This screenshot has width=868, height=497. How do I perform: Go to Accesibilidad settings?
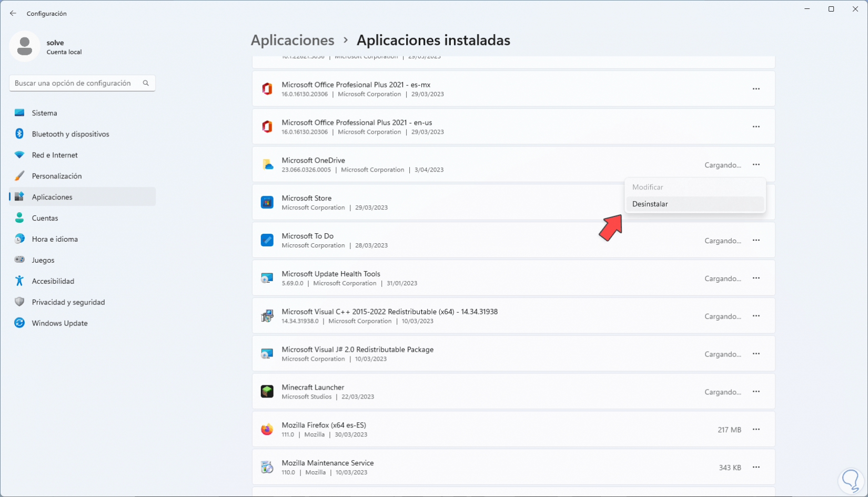pos(53,281)
